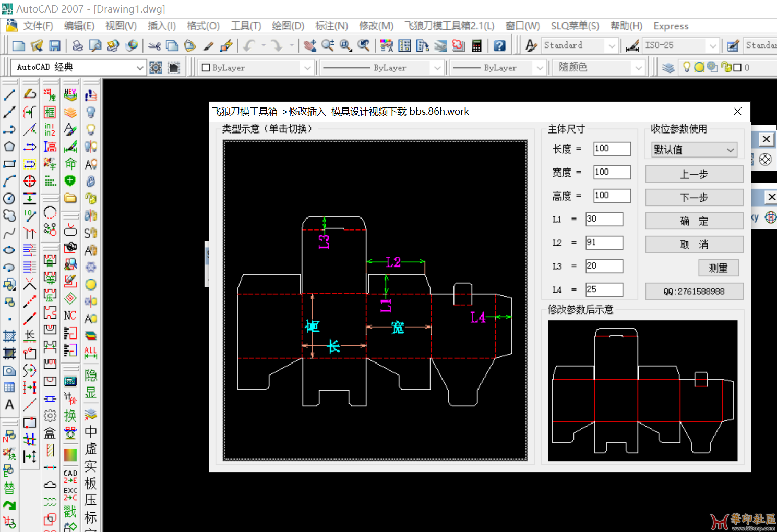The width and height of the screenshot is (777, 532).
Task: Toggle layer lock padlock in layer control
Action: (x=725, y=67)
